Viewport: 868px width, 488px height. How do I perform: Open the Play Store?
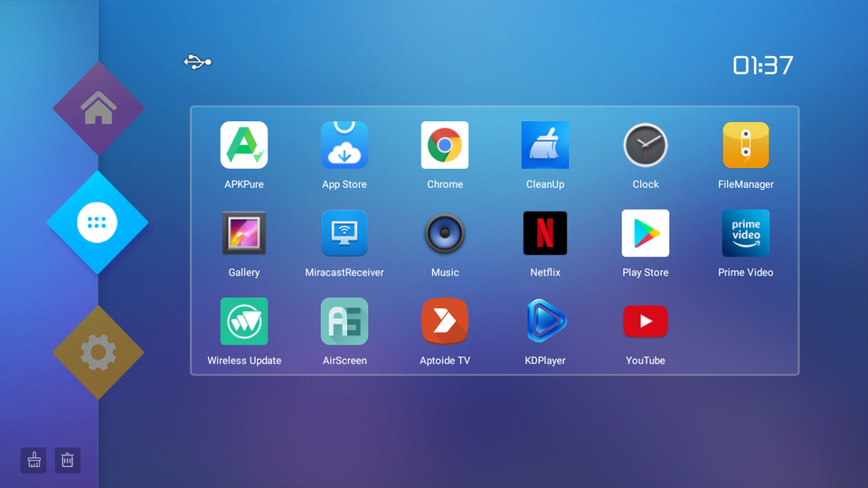click(x=645, y=233)
